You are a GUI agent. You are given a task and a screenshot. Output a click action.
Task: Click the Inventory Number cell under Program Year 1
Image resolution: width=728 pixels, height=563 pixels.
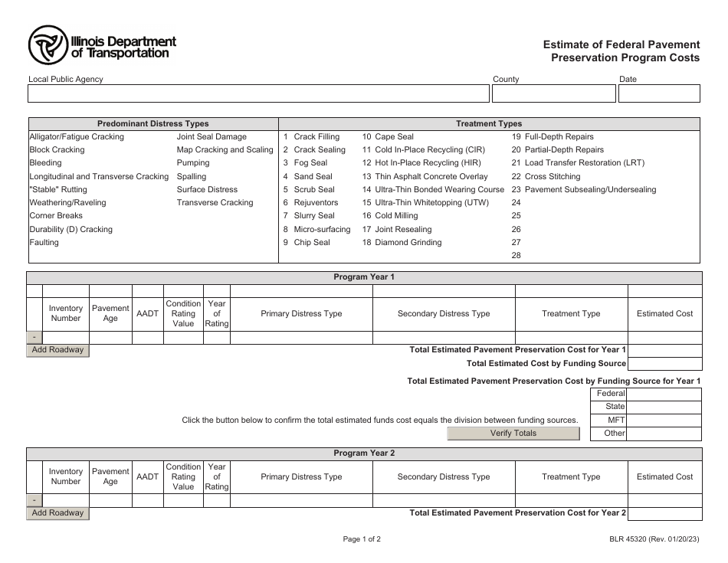click(66, 336)
